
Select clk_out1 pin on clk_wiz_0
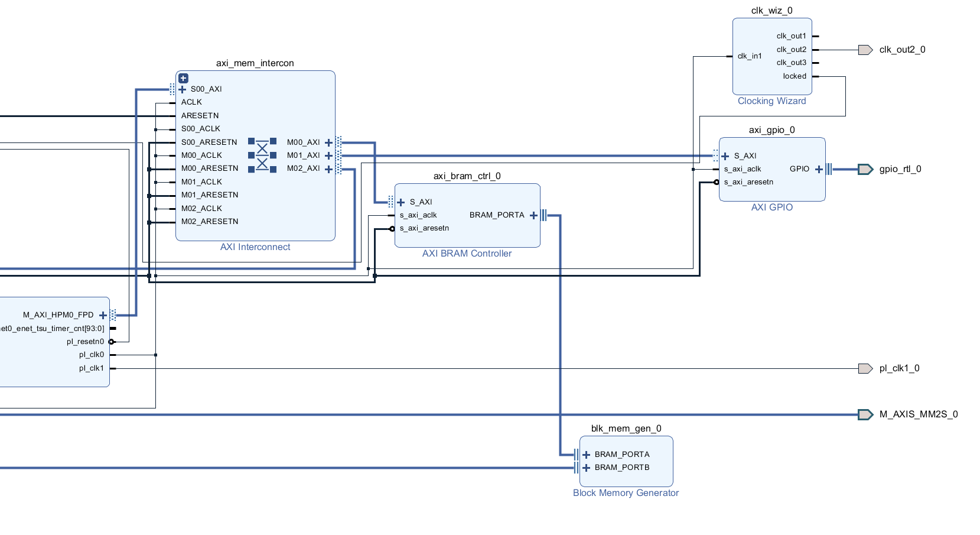(x=792, y=36)
